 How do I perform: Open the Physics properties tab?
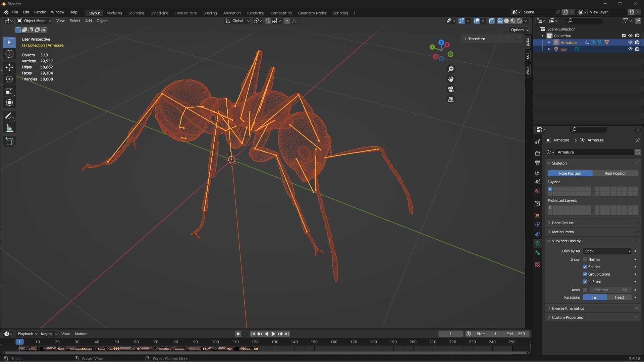coord(538,225)
